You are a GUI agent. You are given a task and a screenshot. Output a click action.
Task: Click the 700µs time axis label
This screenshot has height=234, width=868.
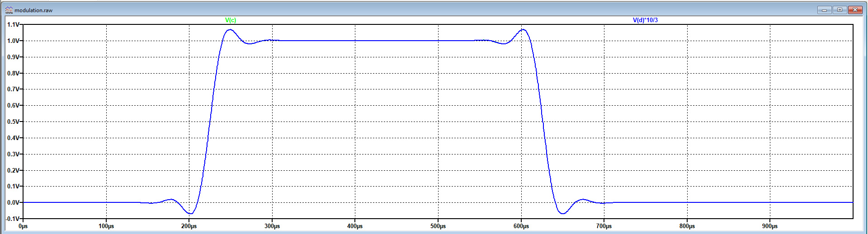pos(604,226)
